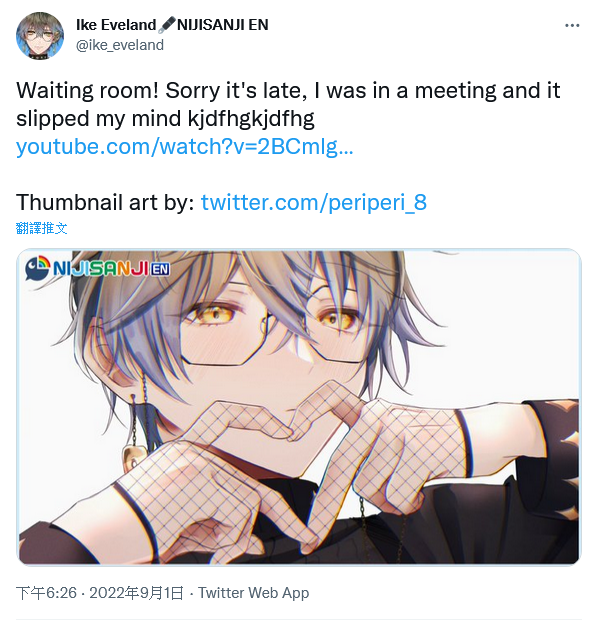This screenshot has height=620, width=598.
Task: Open the three-dot more options menu
Action: pos(572,26)
